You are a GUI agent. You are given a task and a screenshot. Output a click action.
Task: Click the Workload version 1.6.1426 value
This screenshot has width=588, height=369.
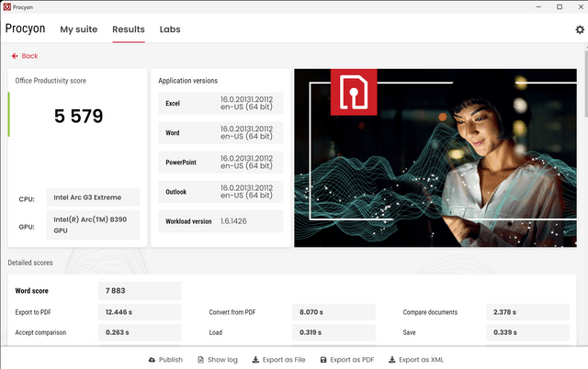pyautogui.click(x=233, y=221)
